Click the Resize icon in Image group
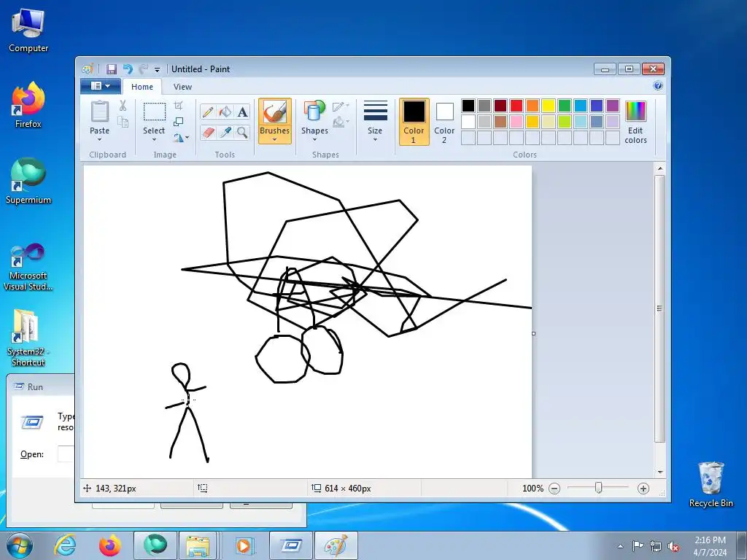This screenshot has width=747, height=560. tap(178, 122)
